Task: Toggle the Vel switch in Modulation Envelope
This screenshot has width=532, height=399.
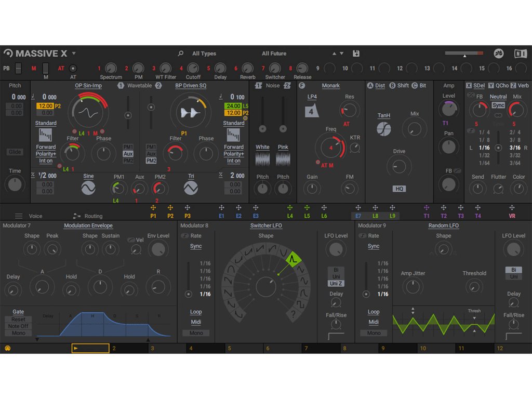Action: 131,240
